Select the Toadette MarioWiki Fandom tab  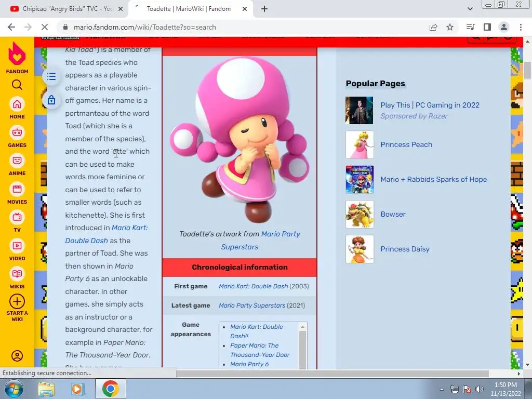point(189,9)
